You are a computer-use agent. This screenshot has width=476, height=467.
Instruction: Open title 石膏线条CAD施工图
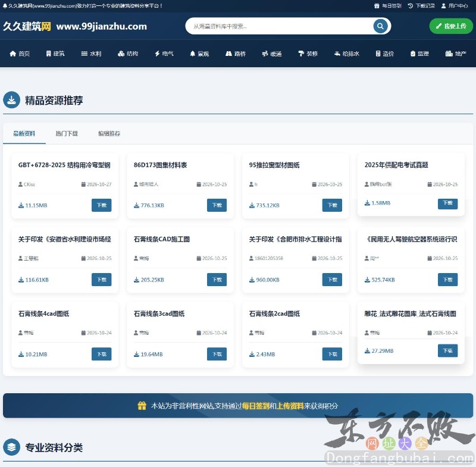pos(161,239)
